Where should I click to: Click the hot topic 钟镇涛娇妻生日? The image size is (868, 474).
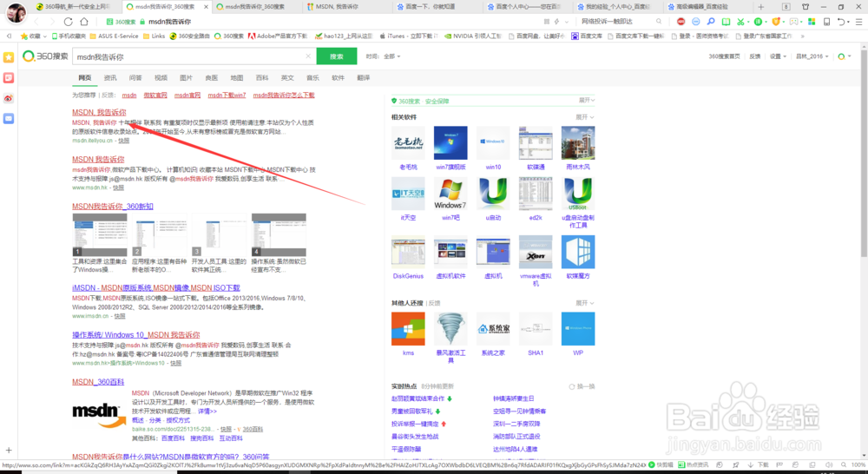coord(513,398)
